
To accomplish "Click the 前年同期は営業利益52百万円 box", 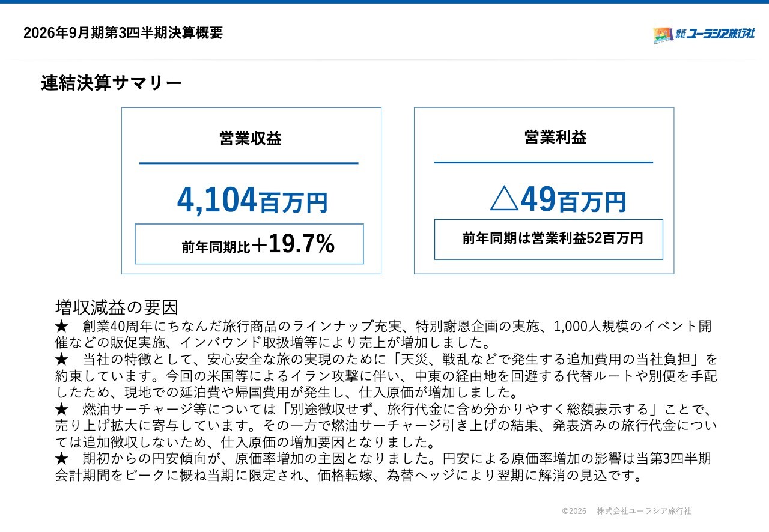I will point(549,239).
